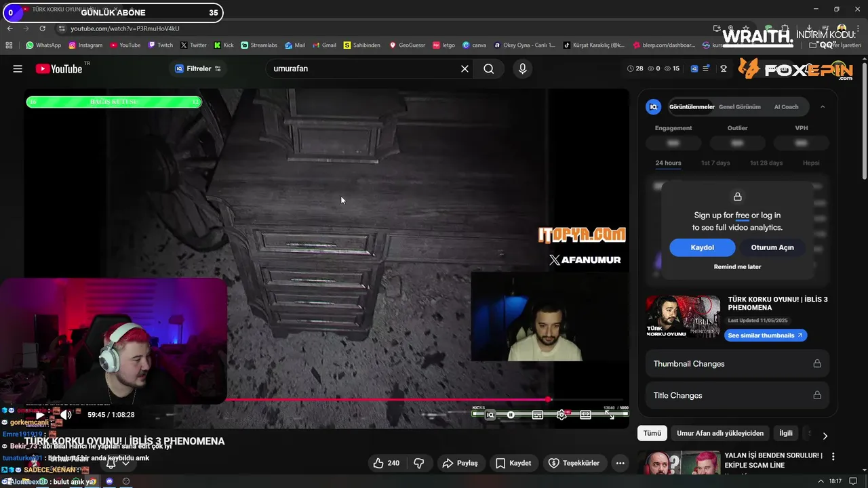Image resolution: width=868 pixels, height=488 pixels.
Task: Select the İlgili filter chip
Action: (786, 433)
